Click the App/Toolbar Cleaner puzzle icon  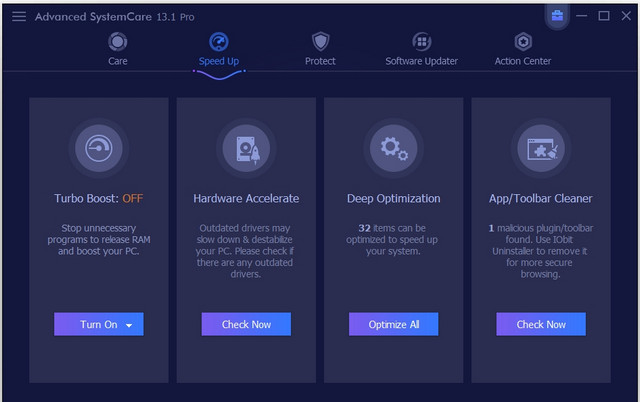point(541,148)
